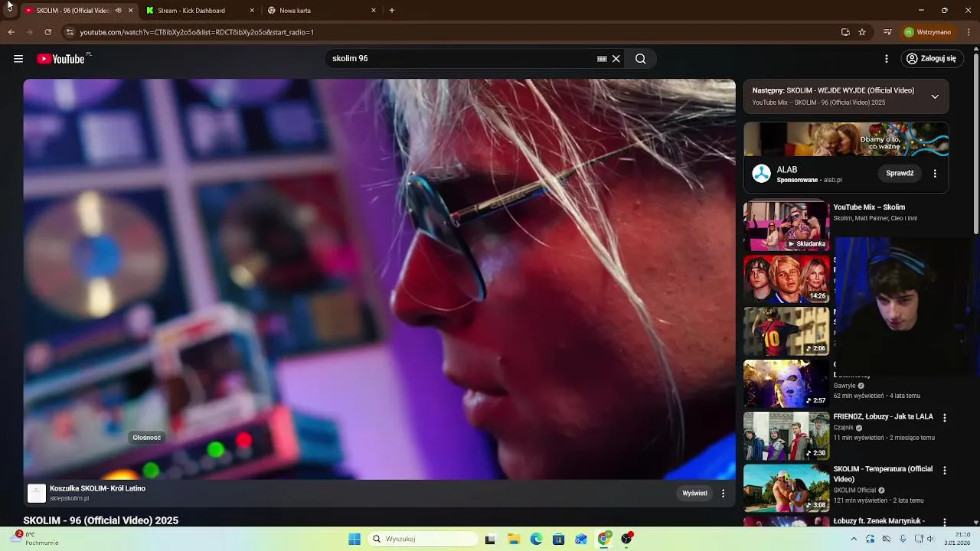This screenshot has height=551, width=980.
Task: Click the Sprawdź button on ALAB ad
Action: [900, 174]
